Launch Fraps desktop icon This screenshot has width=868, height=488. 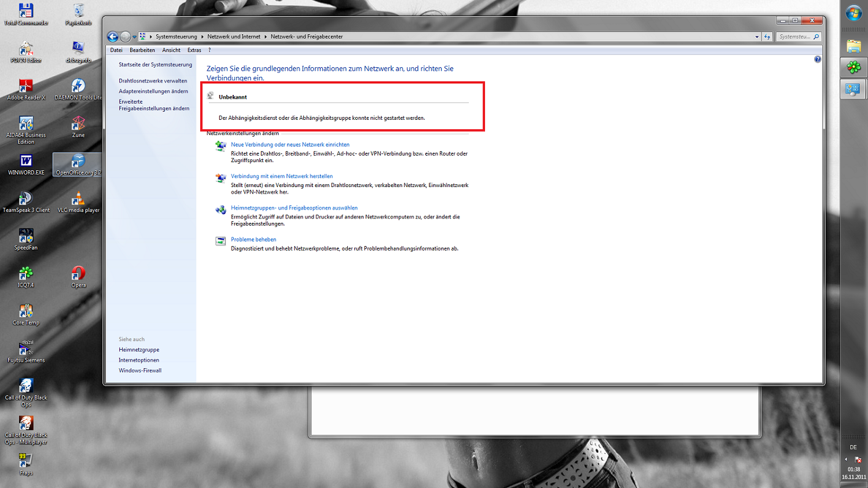(26, 464)
